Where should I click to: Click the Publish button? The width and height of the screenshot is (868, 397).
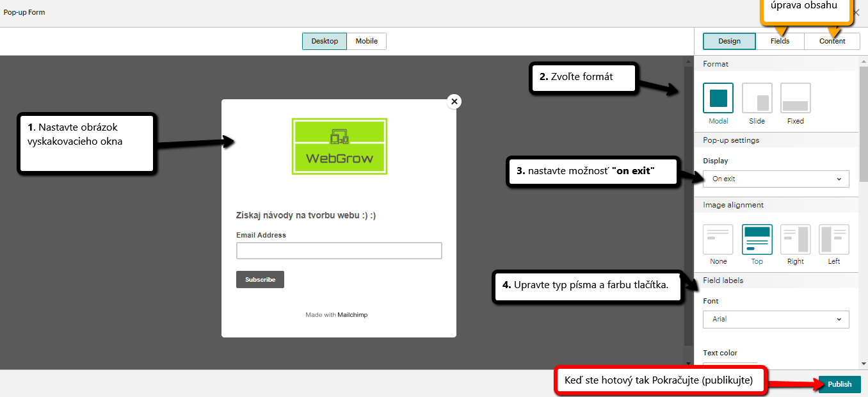839,384
